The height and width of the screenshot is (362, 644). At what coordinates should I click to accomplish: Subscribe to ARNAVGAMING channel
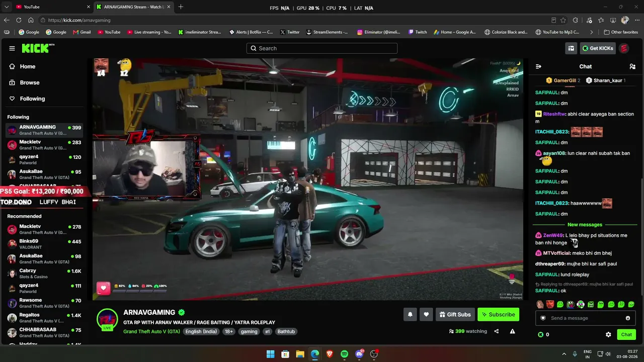coord(498,315)
